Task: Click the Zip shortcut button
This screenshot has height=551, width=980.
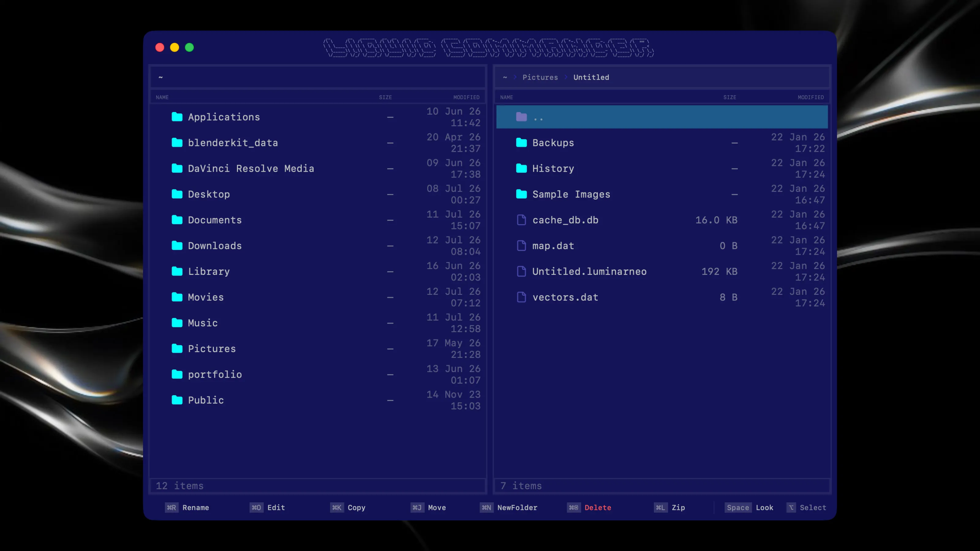Action: (669, 508)
